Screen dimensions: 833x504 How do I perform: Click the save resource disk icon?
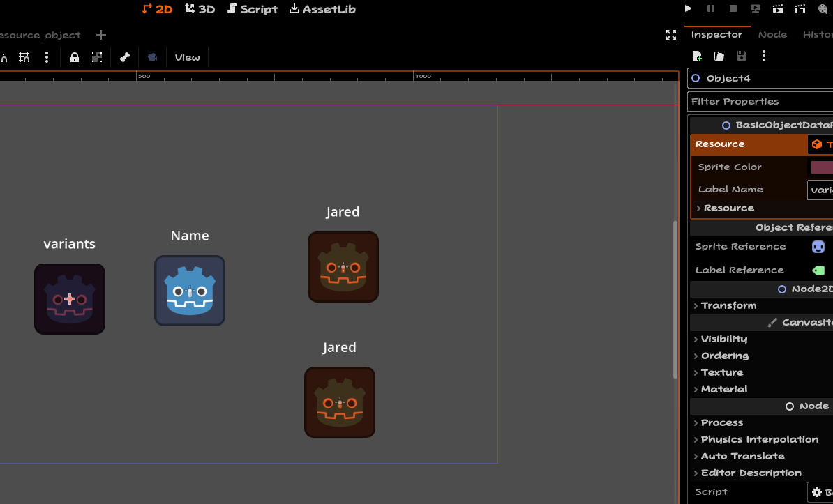pos(741,55)
